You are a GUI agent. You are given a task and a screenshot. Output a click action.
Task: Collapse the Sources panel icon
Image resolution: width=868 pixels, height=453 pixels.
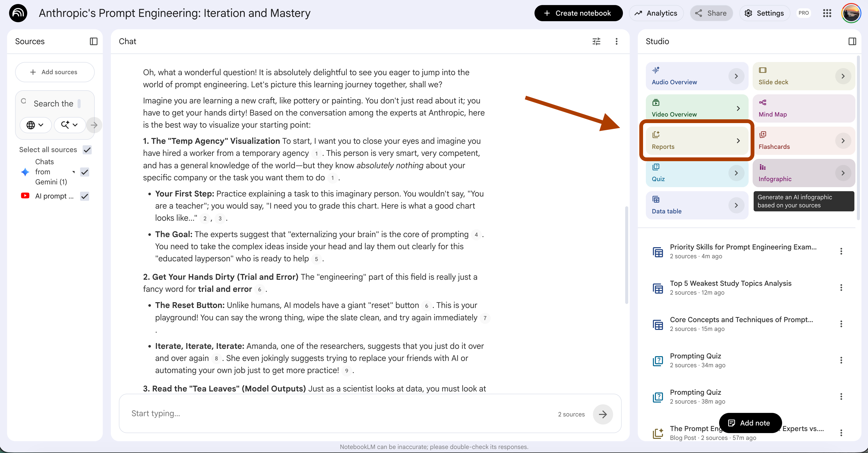(x=93, y=41)
